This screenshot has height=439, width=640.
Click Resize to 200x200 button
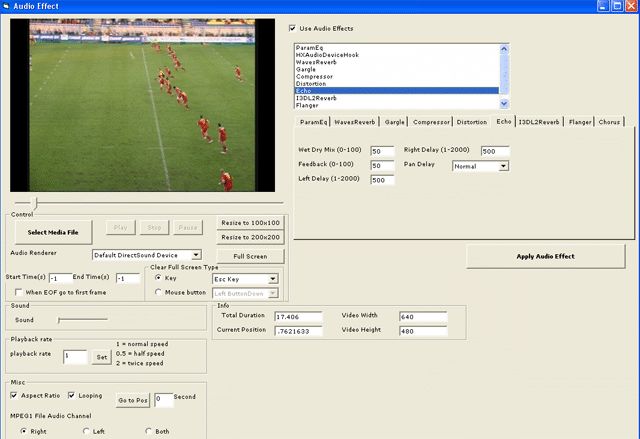tap(250, 237)
